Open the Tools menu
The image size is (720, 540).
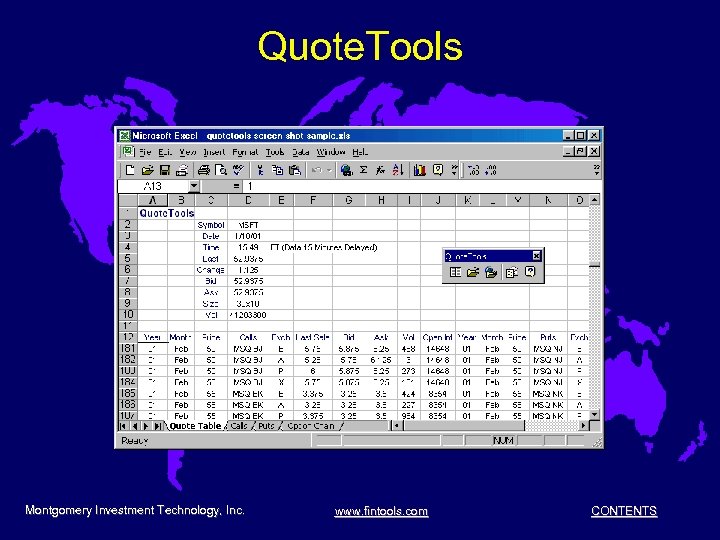tap(275, 152)
